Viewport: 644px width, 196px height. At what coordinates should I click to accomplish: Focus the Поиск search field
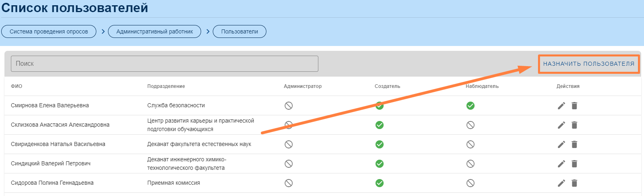coord(164,64)
